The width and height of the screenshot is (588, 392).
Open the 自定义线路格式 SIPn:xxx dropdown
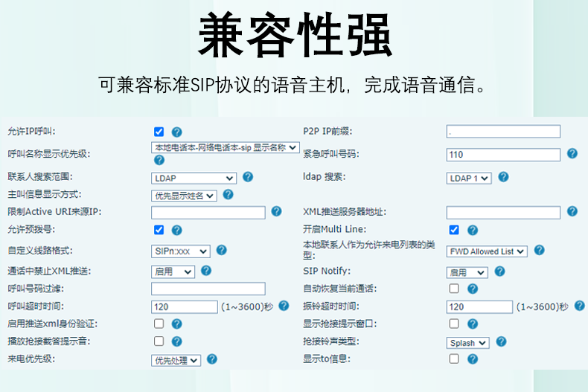tap(181, 251)
